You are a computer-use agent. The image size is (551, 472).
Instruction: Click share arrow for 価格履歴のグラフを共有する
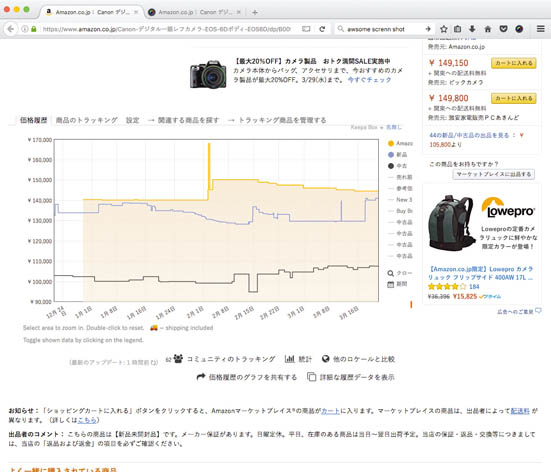pyautogui.click(x=201, y=377)
